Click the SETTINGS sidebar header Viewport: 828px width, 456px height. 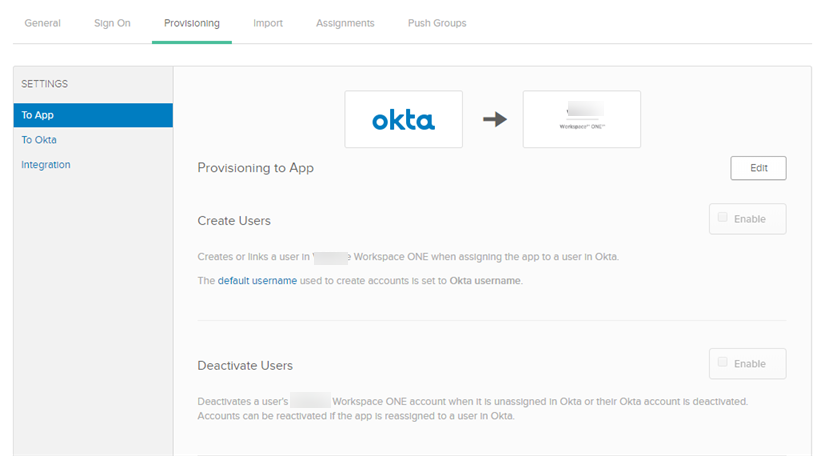44,84
